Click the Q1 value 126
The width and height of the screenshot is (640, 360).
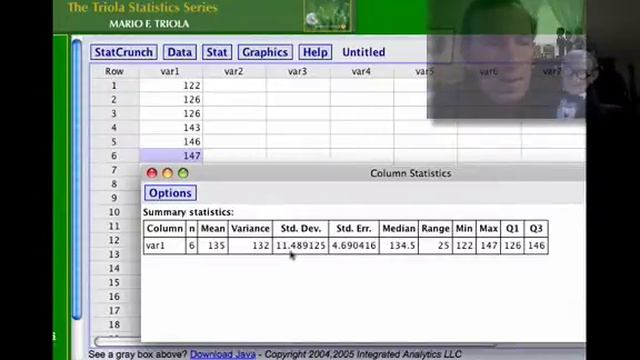point(512,246)
